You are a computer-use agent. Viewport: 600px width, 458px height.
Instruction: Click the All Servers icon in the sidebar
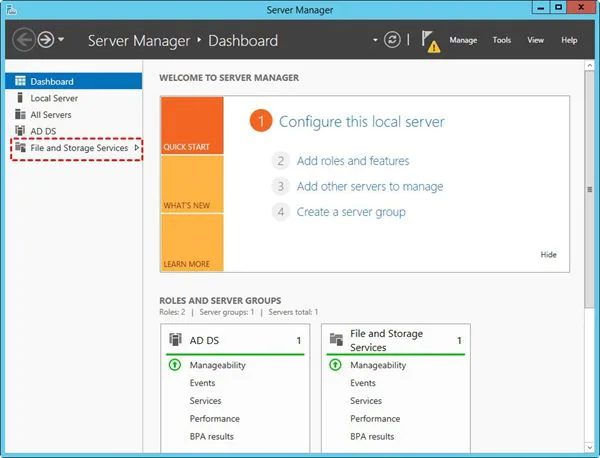coord(20,114)
